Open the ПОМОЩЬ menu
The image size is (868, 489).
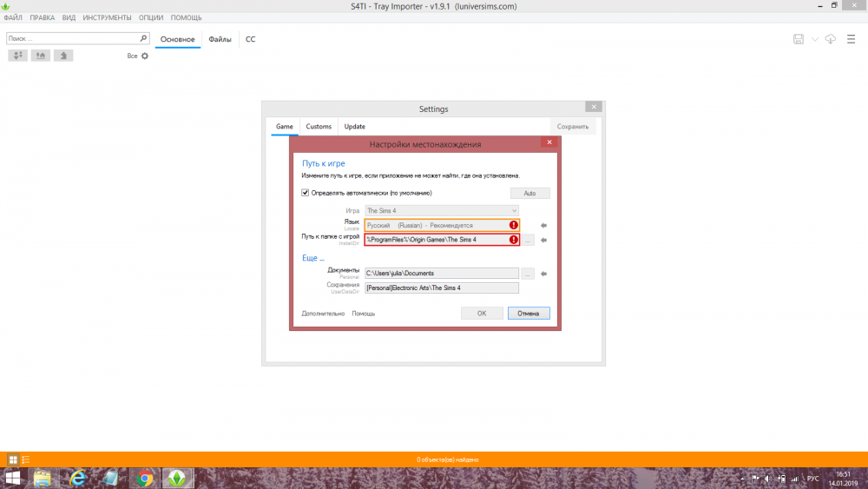pos(186,17)
